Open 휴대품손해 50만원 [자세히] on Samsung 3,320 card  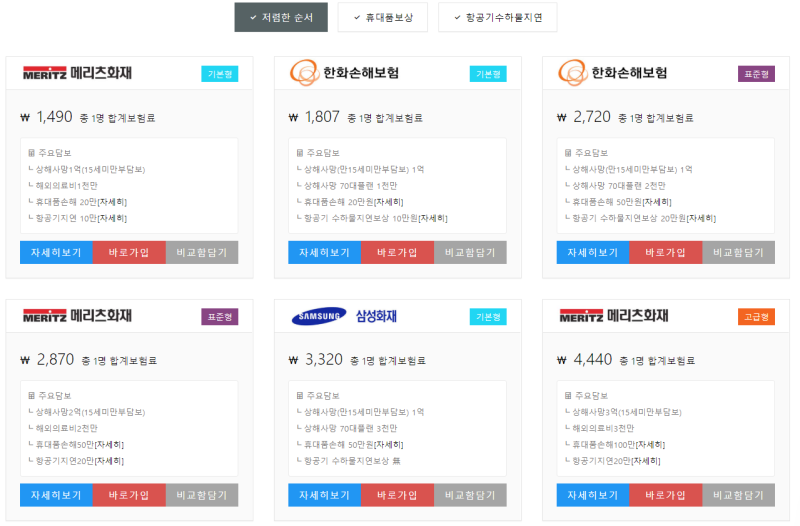tap(389, 445)
